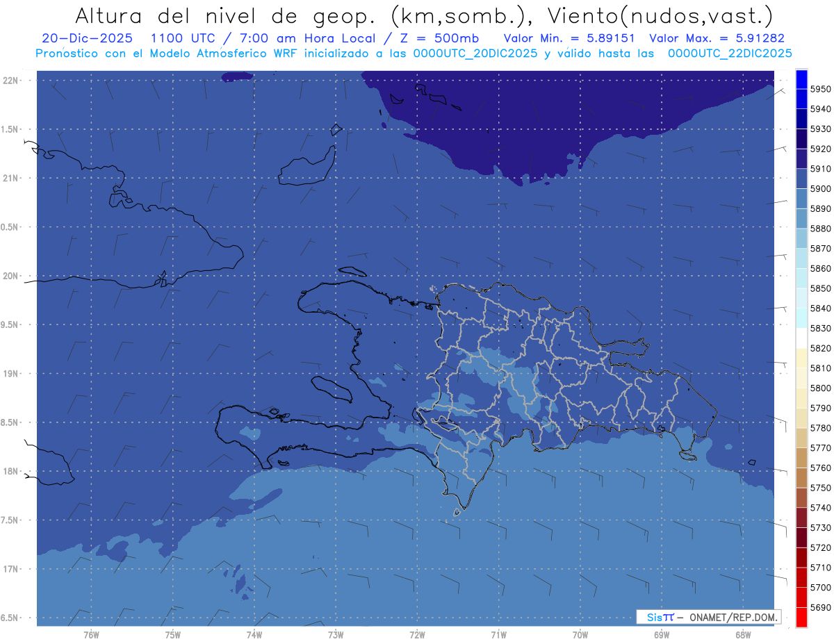Screen dimensions: 834x644
Task: Click the legend value 5870
Action: [820, 249]
